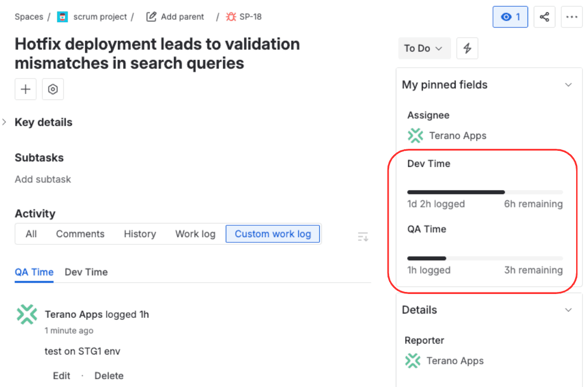
Task: Click the Add parent pencil icon
Action: 151,17
